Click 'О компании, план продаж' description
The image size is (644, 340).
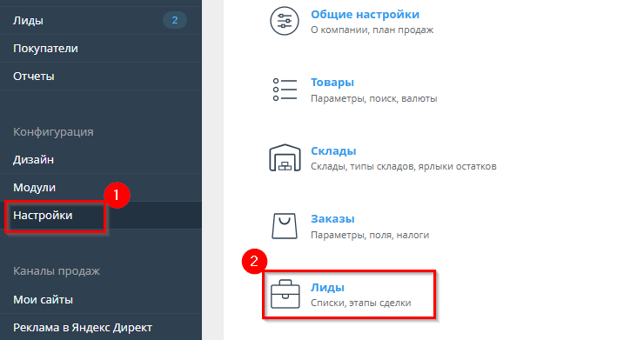tap(372, 30)
